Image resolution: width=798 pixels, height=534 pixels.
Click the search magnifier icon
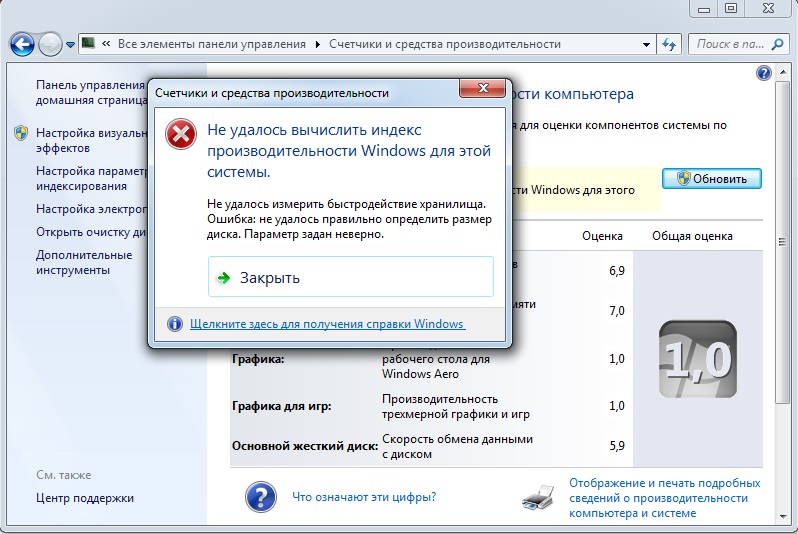tap(777, 44)
